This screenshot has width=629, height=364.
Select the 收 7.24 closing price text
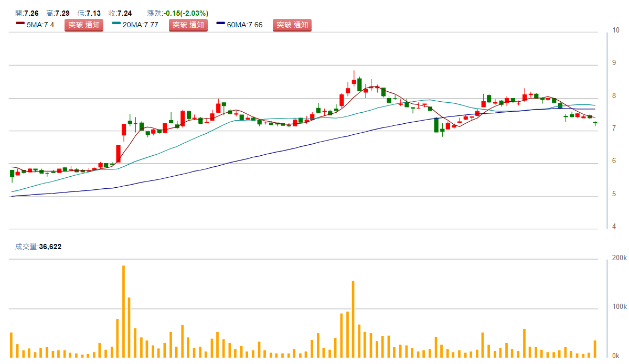coord(120,13)
